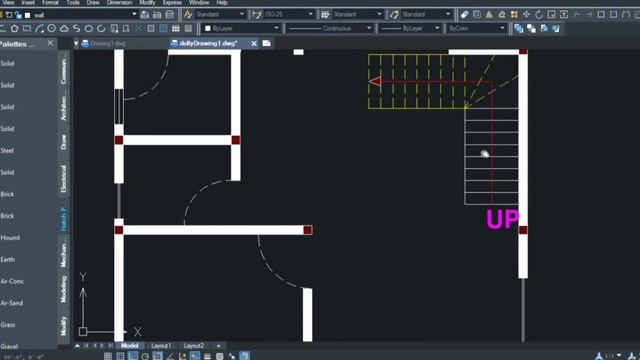Viewport: 640px width, 360px height.
Task: Click the Bring to Front draw order icon
Action: 519,29
